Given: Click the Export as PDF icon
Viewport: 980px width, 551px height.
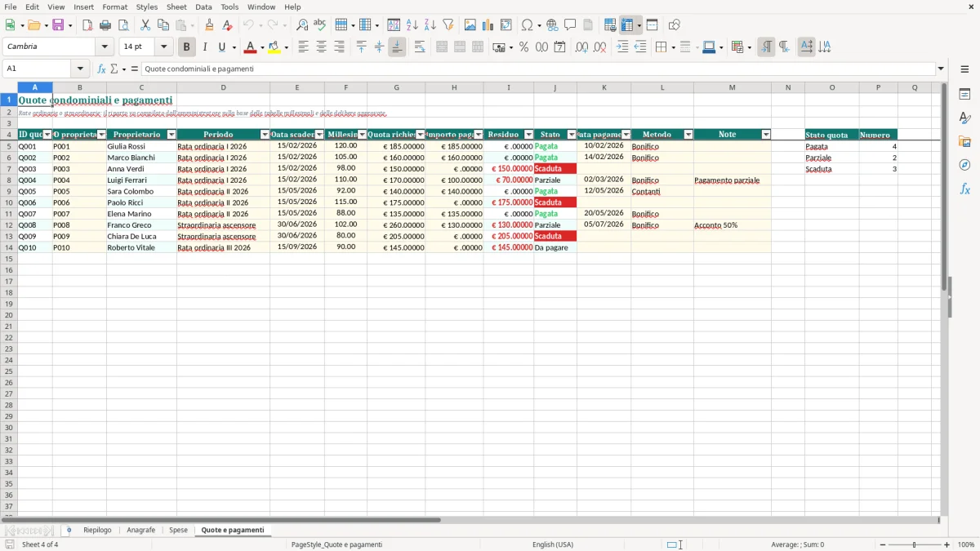Looking at the screenshot, I should pyautogui.click(x=87, y=25).
